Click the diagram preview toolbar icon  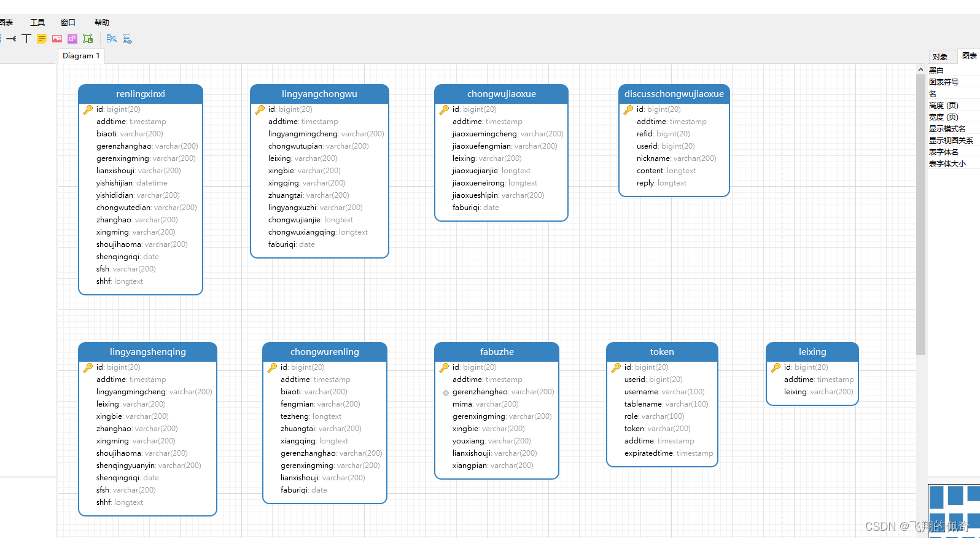tap(127, 39)
